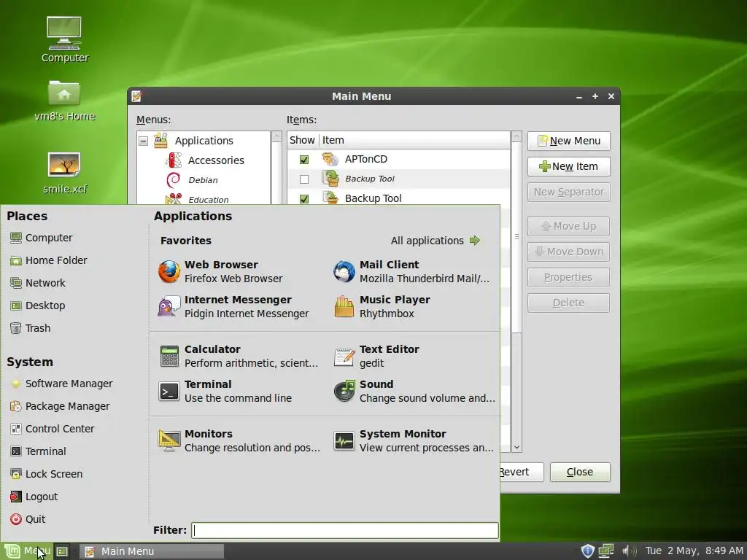Uncheck the second Backup Tool checkbox
This screenshot has height=560, width=747.
(304, 198)
